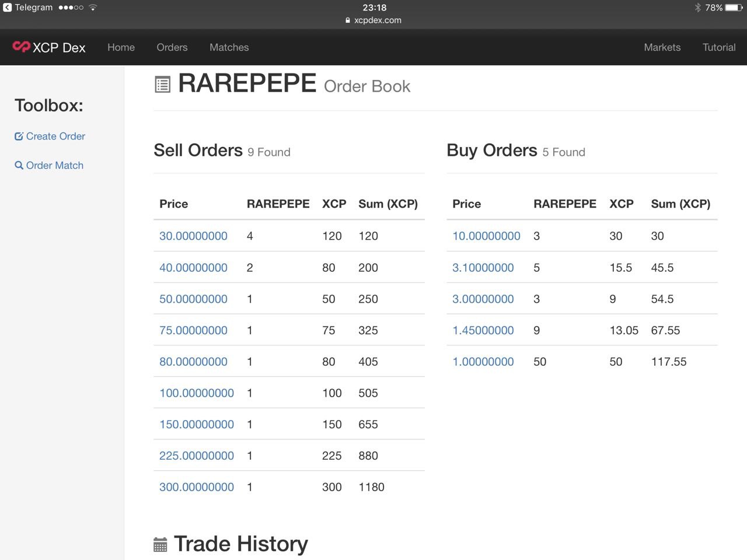Select buy price 3.10000000

pos(483,268)
